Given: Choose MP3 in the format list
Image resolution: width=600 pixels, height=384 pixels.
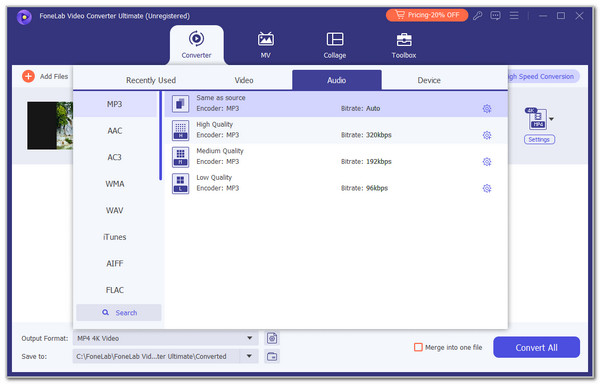Looking at the screenshot, I should coord(115,104).
